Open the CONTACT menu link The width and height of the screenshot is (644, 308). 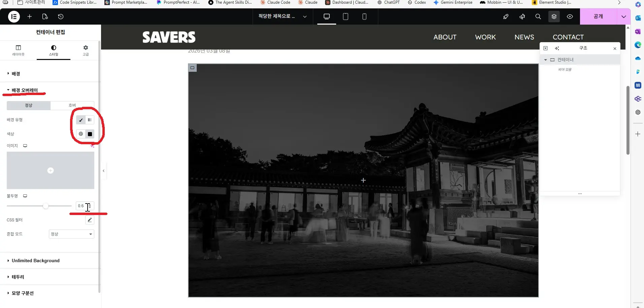coord(568,37)
